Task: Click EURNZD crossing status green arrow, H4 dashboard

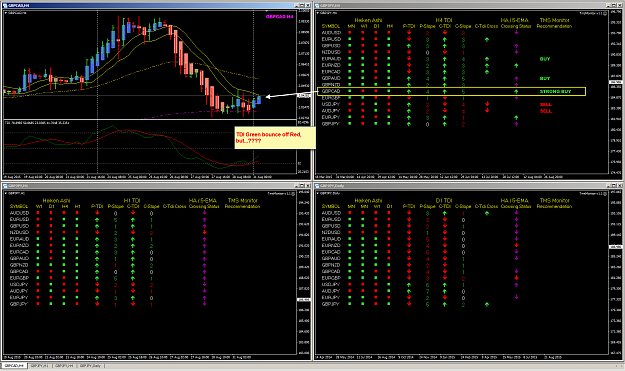Action: click(x=516, y=65)
